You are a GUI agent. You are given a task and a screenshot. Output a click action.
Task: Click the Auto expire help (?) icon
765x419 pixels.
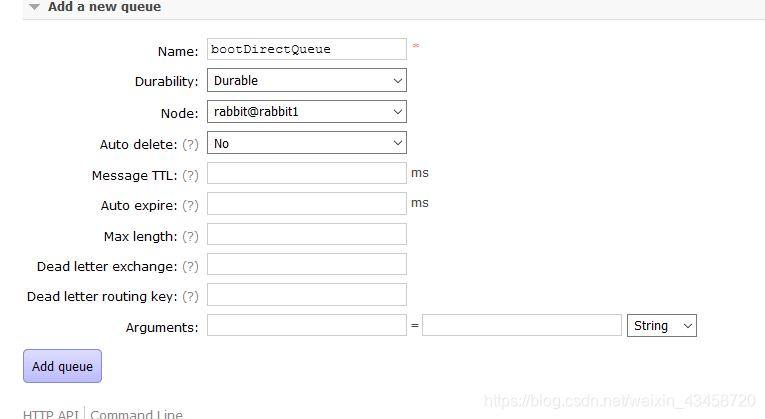point(190,205)
